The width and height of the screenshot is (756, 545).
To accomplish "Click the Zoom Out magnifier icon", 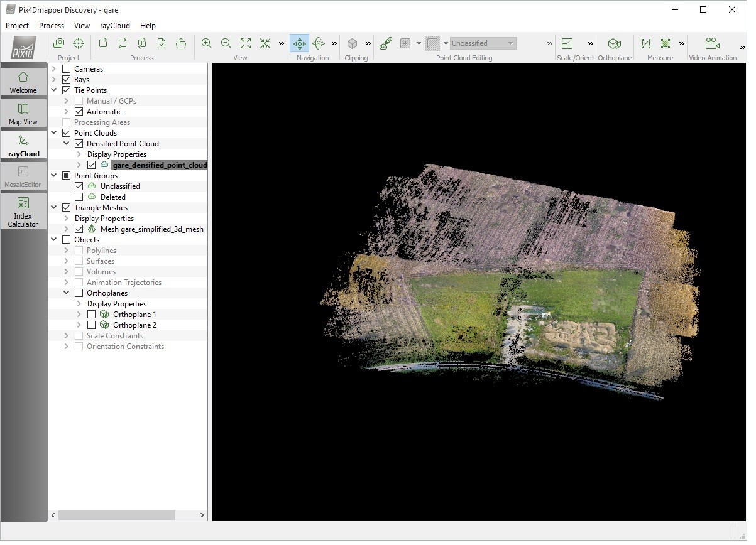I will coord(226,43).
